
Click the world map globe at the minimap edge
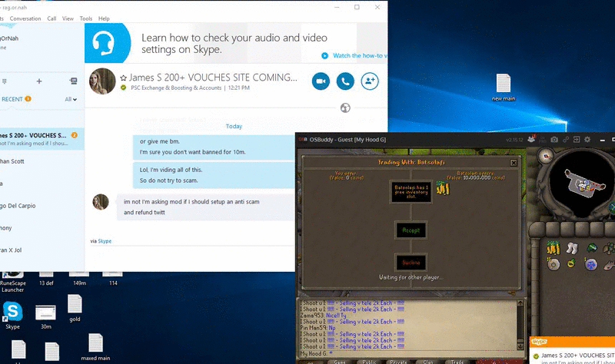[x=612, y=207]
